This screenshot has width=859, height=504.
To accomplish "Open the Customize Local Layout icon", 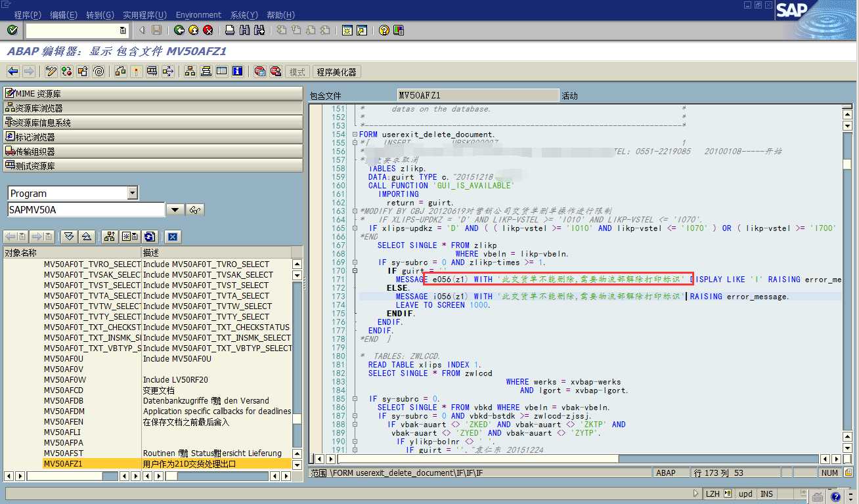I will [398, 30].
